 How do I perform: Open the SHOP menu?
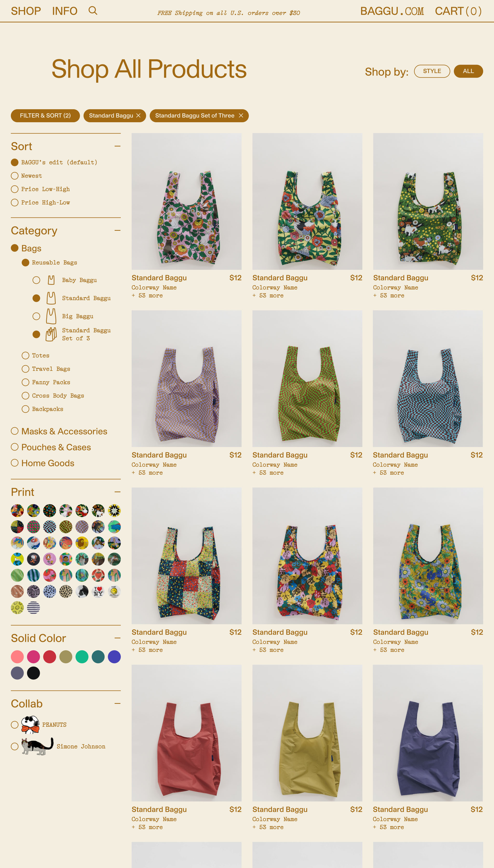(x=26, y=11)
